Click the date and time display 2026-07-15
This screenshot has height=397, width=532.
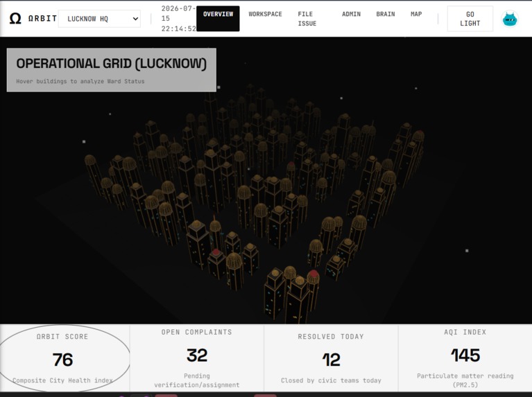tap(178, 19)
